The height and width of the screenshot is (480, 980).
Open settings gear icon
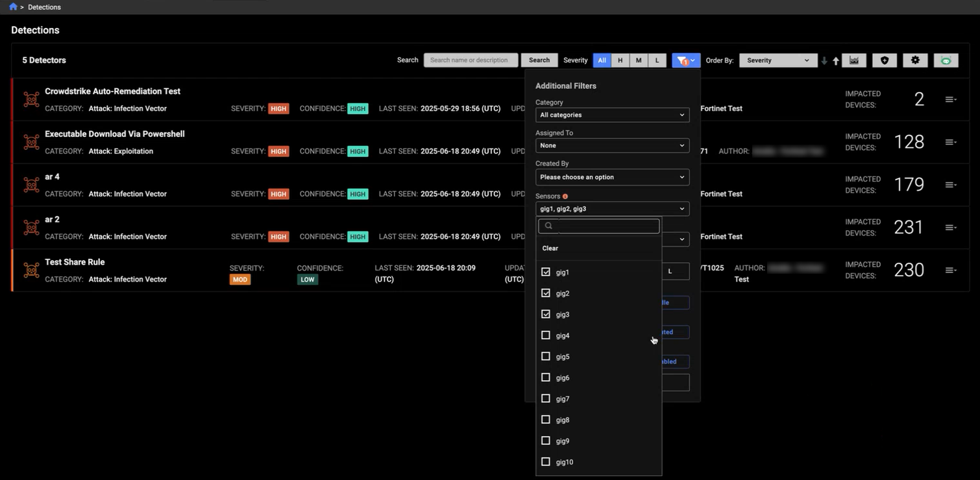[915, 60]
